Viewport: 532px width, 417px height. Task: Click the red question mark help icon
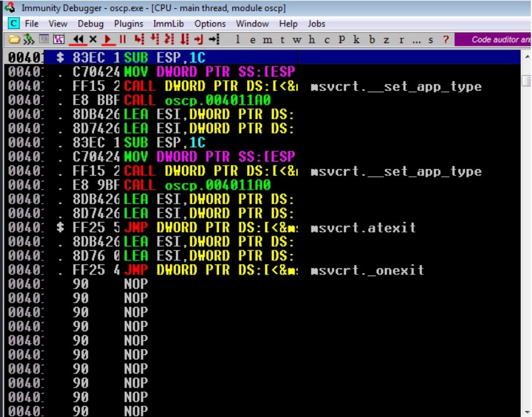(446, 39)
